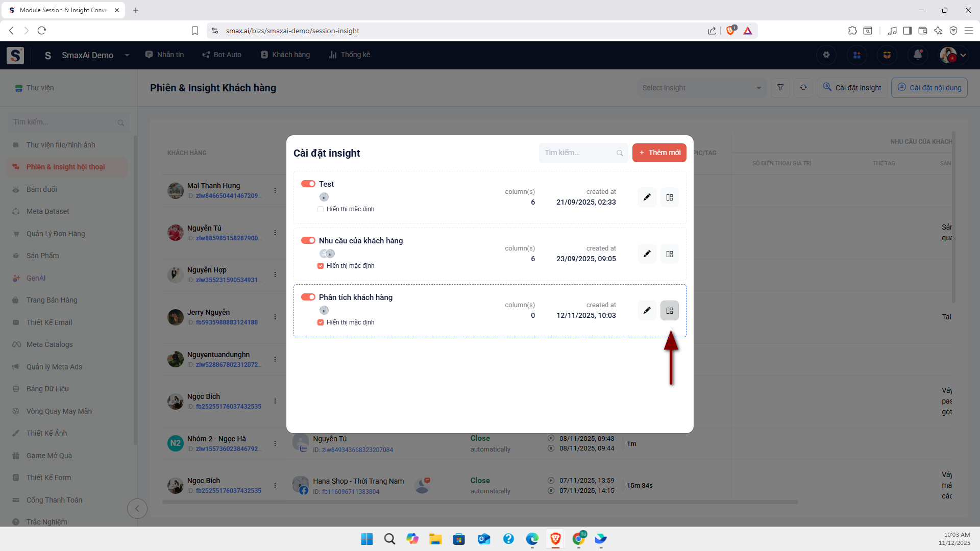Screen dimensions: 980x551
Task: Uncheck Hiển thị mặc định for Nhu cầu của khách hàng
Action: pyautogui.click(x=321, y=266)
